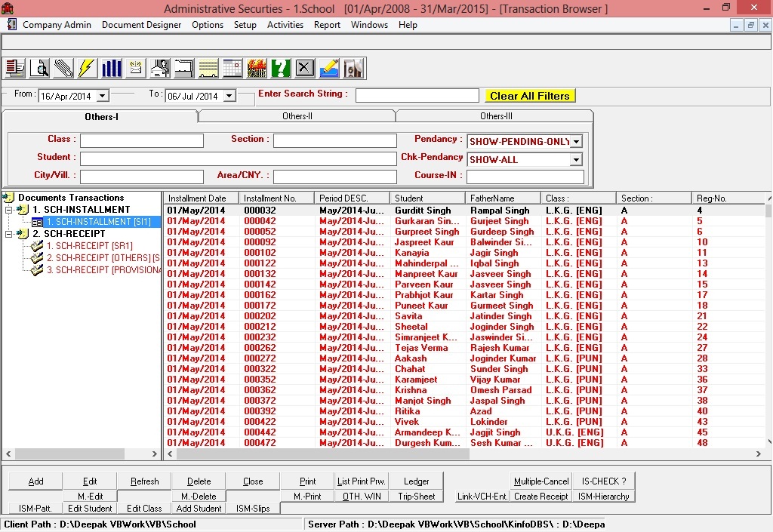
Task: Open the To date dropdown
Action: click(x=229, y=96)
